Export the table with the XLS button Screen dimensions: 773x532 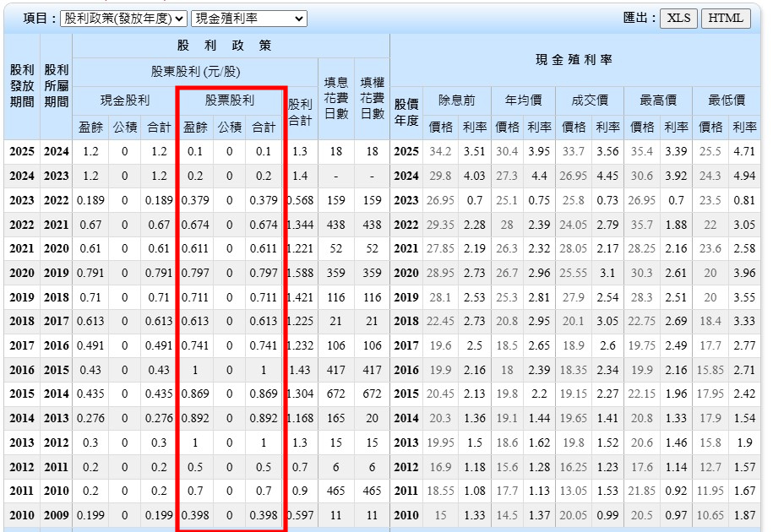pyautogui.click(x=678, y=18)
